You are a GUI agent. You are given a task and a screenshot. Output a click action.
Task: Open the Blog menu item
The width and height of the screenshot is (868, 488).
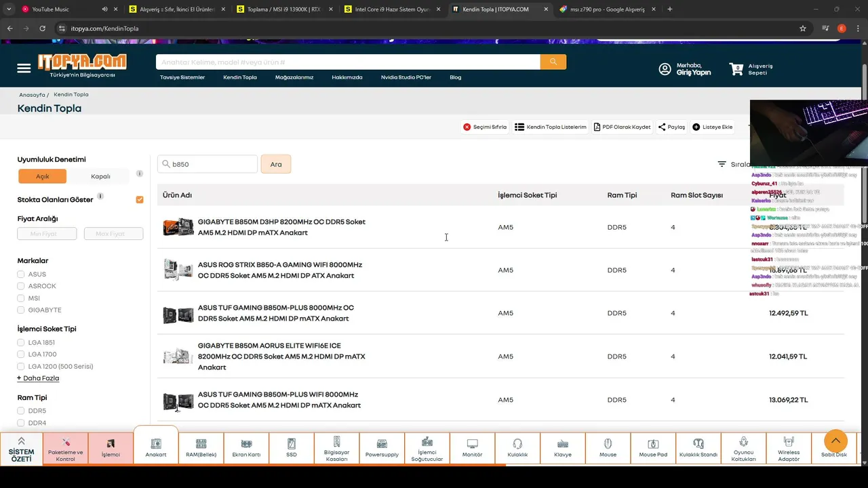pyautogui.click(x=456, y=77)
